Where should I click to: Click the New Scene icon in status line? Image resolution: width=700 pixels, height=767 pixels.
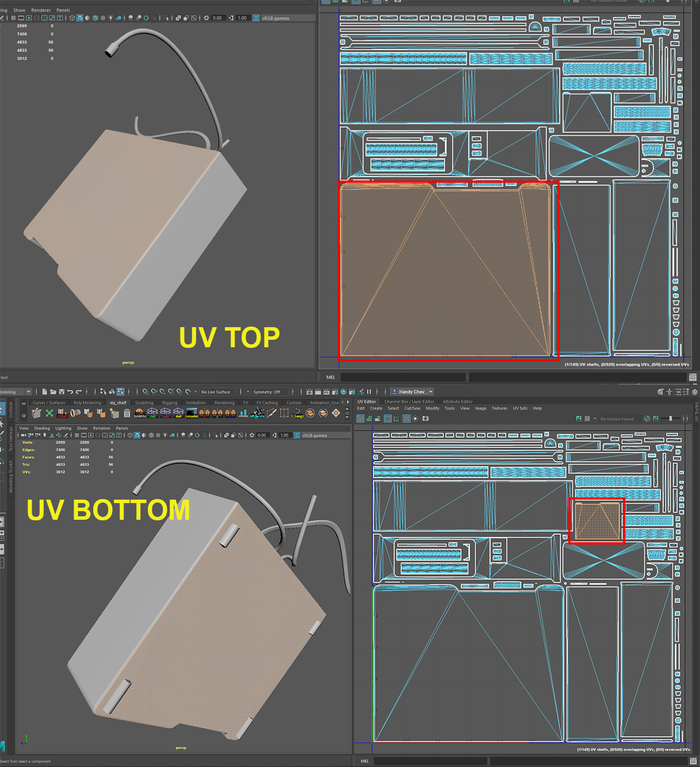45,392
